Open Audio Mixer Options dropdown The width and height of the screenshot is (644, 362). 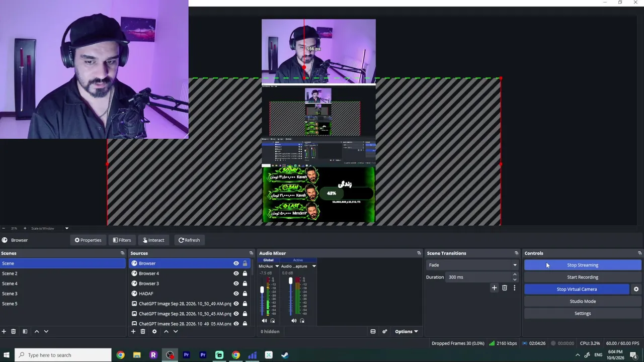tap(406, 331)
